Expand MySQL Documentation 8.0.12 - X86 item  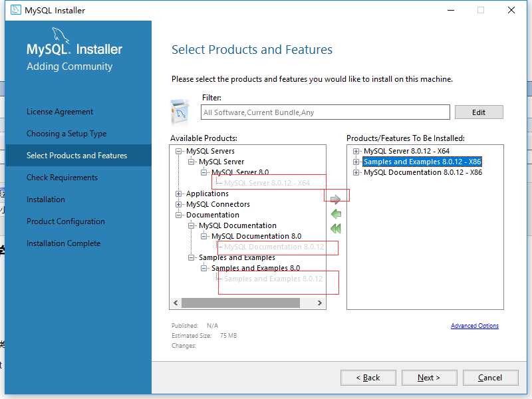(356, 173)
